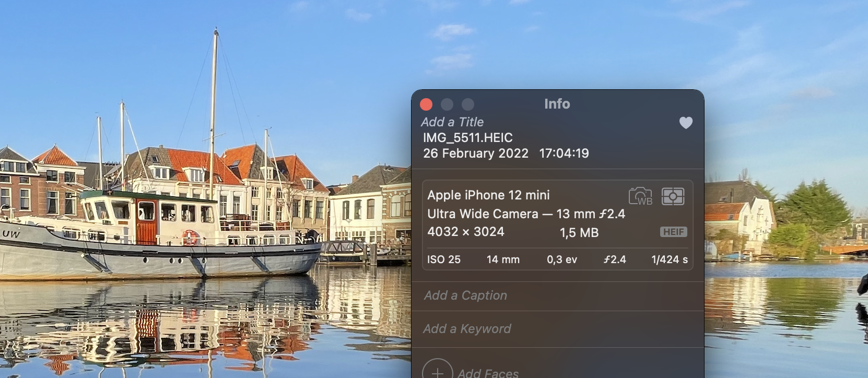The height and width of the screenshot is (378, 868).
Task: Click the Apple iPhone 12 mini text
Action: pos(488,195)
